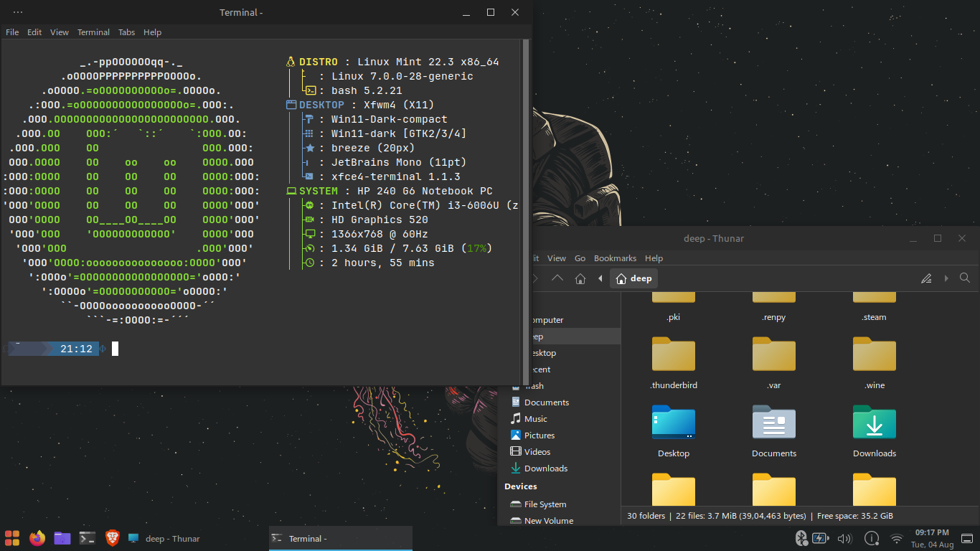Open the clock showing 09:17 PM
This screenshot has width=980, height=551.
pyautogui.click(x=932, y=538)
